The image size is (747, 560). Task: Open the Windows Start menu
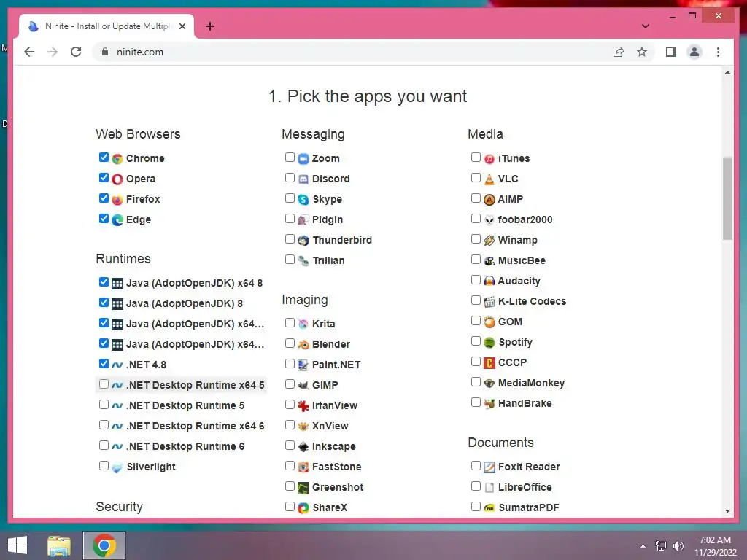[x=18, y=545]
